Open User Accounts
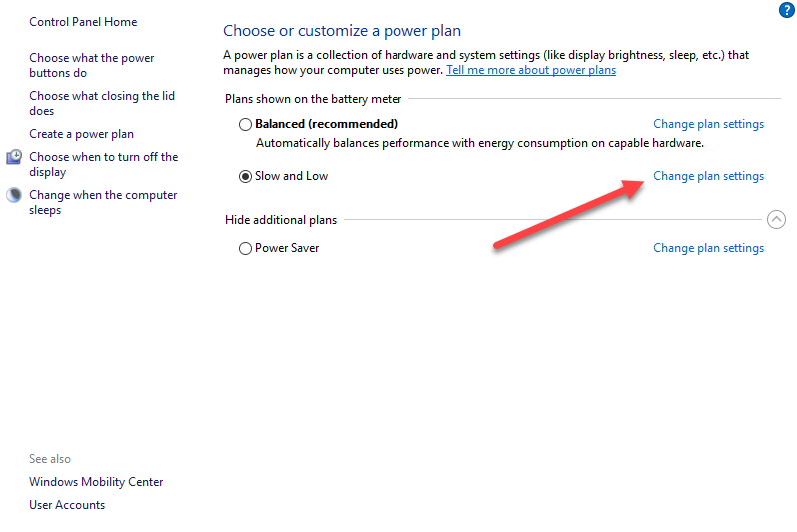This screenshot has width=797, height=532. [67, 505]
